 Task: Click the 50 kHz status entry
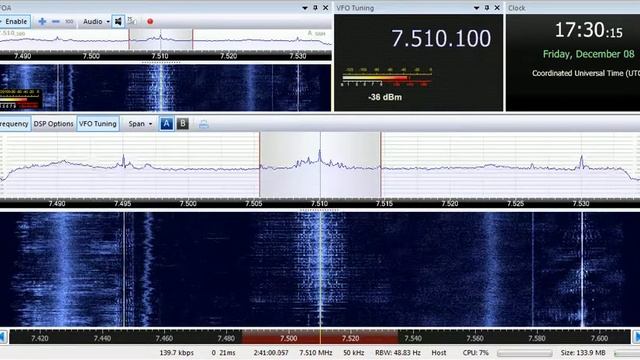[353, 353]
